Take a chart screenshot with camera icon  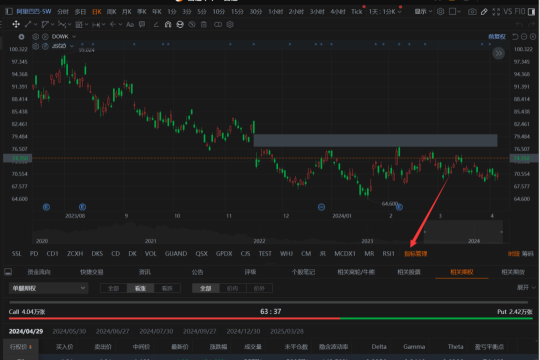point(472,12)
